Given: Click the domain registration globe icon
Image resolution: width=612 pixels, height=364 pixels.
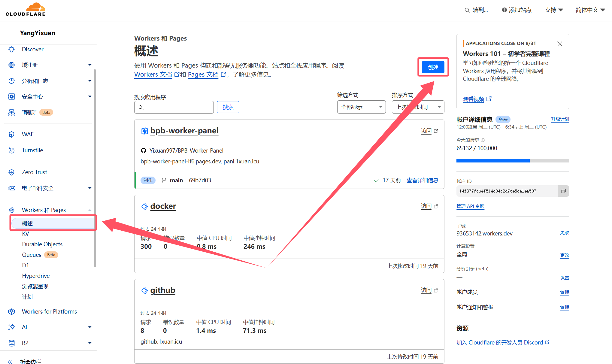Looking at the screenshot, I should click(x=11, y=65).
